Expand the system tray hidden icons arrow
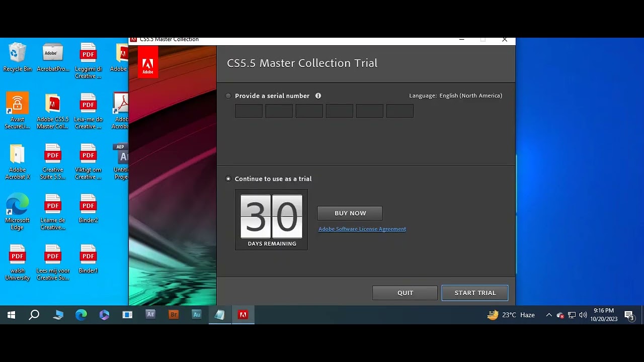644x362 pixels. [x=548, y=315]
